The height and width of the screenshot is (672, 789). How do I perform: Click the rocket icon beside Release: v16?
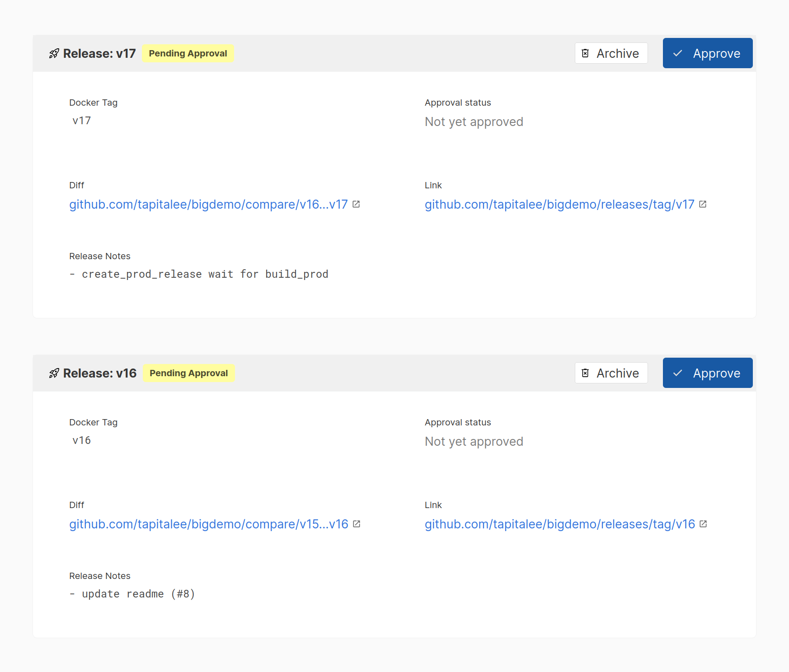coord(54,373)
